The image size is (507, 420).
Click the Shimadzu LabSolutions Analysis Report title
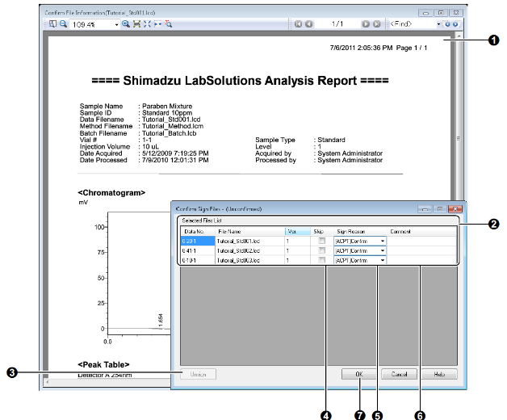(x=240, y=81)
